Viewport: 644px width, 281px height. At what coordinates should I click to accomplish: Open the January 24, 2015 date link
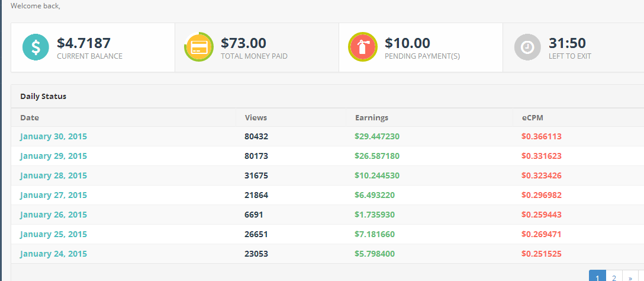click(x=53, y=254)
